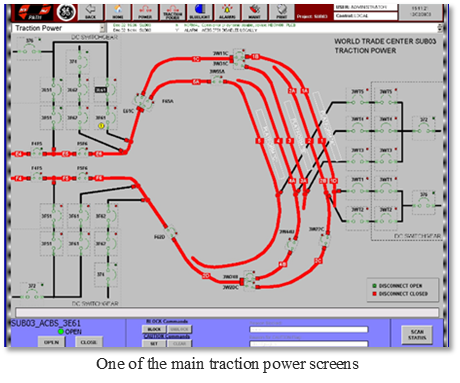The image size is (460, 383).
Task: Click the red 1D track section label
Action: click(333, 181)
